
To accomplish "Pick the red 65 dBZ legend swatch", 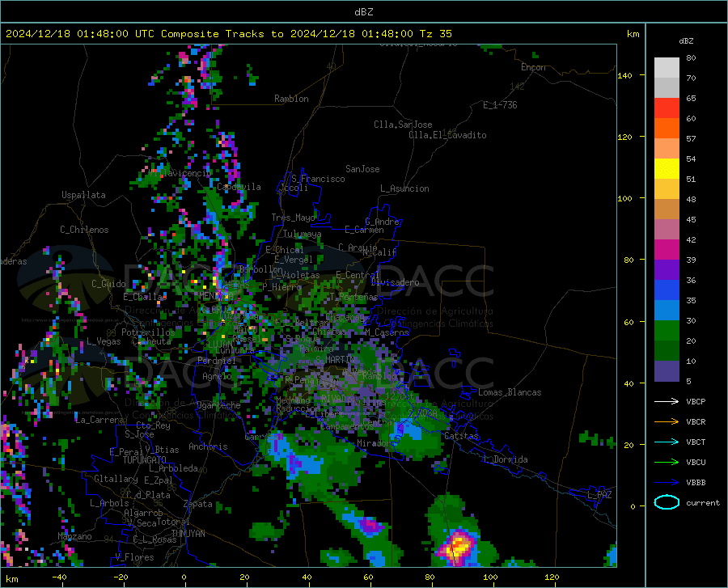I will (x=667, y=108).
